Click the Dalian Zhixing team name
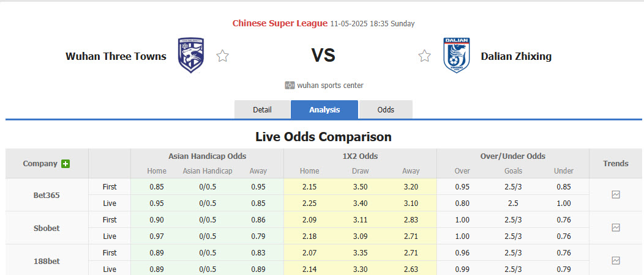The height and width of the screenshot is (275, 644). pos(516,56)
